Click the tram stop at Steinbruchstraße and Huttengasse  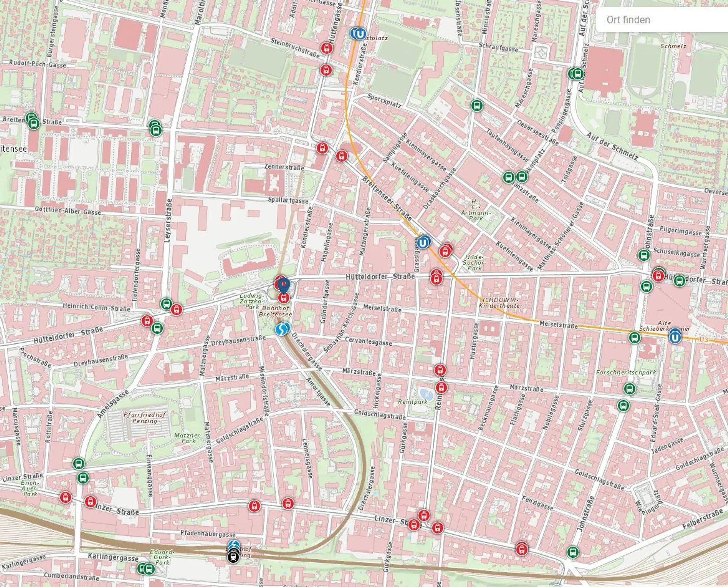(326, 48)
